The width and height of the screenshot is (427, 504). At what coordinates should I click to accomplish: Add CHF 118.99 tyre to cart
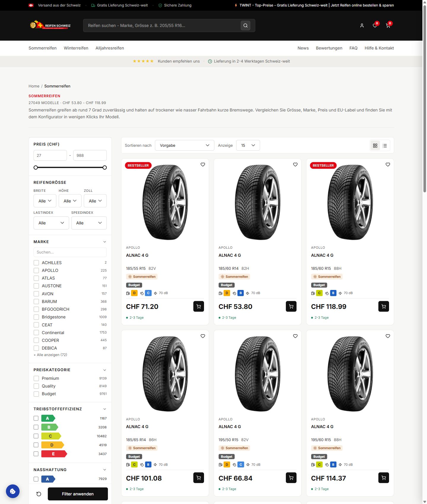(x=384, y=306)
